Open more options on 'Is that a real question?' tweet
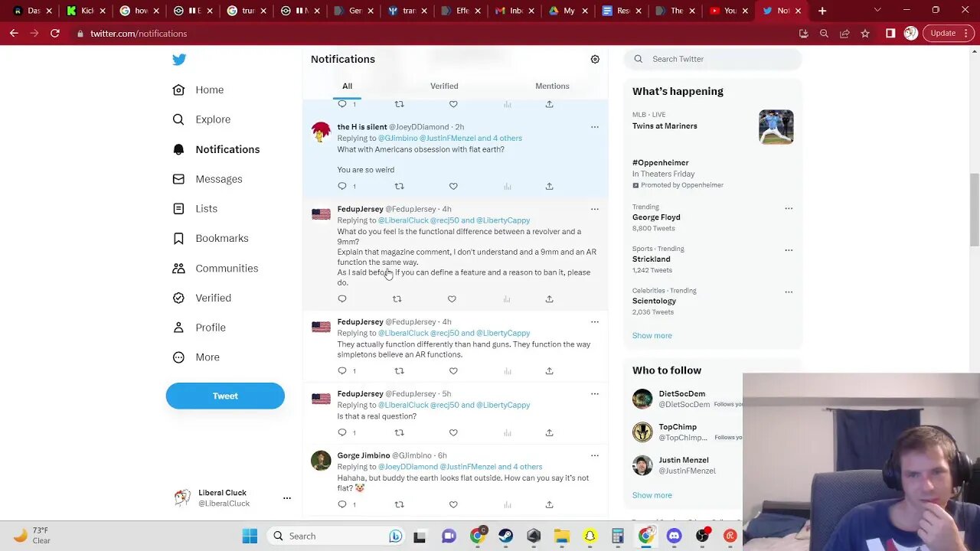The image size is (980, 551). [595, 394]
